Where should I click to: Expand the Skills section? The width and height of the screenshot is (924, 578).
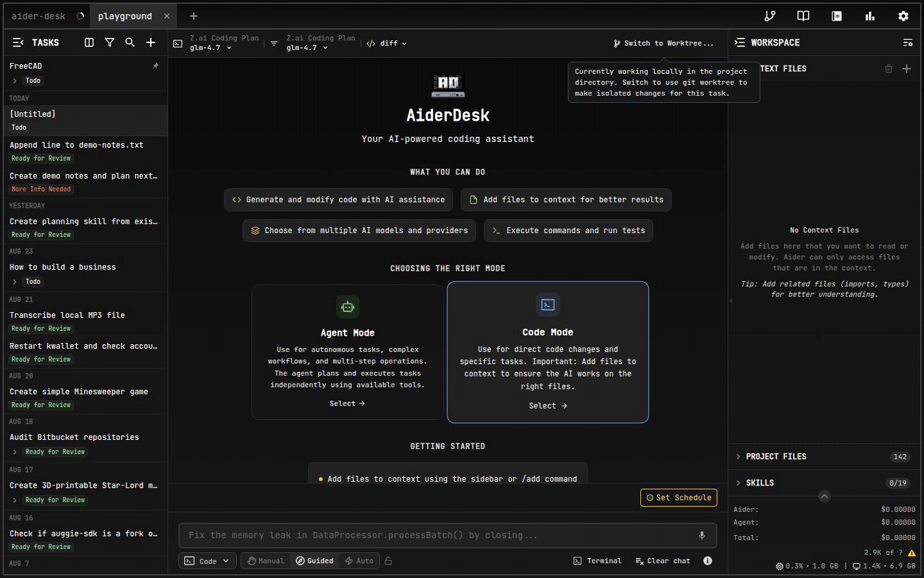pos(824,483)
